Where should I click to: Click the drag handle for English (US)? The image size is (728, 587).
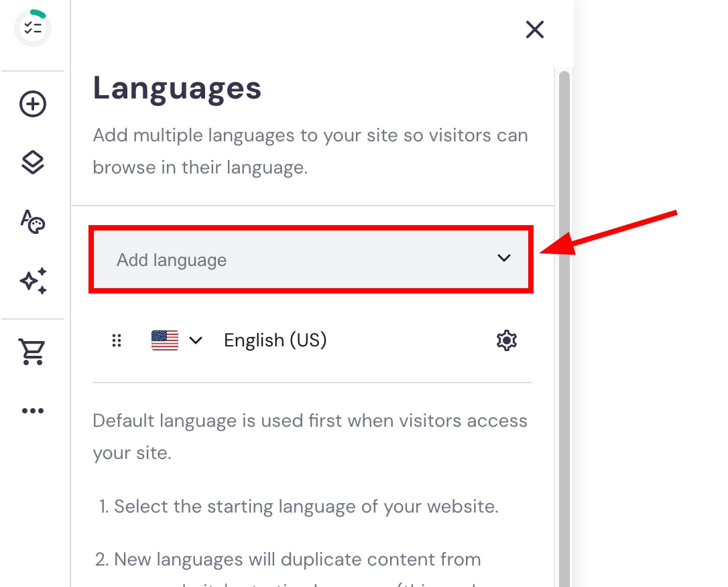(117, 340)
